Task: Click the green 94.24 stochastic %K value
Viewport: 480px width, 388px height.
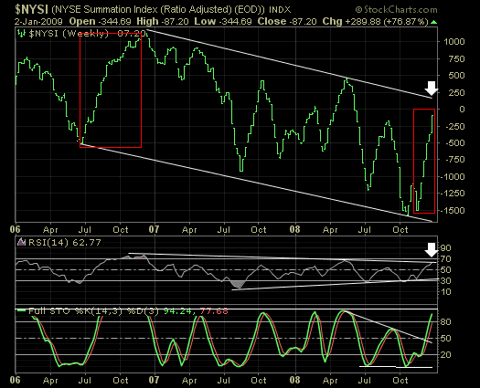Action: 178,311
